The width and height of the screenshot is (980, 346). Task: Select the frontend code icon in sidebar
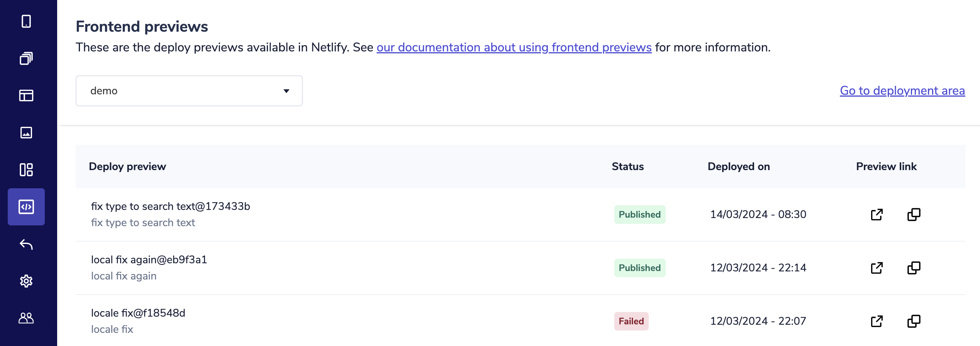click(x=26, y=207)
